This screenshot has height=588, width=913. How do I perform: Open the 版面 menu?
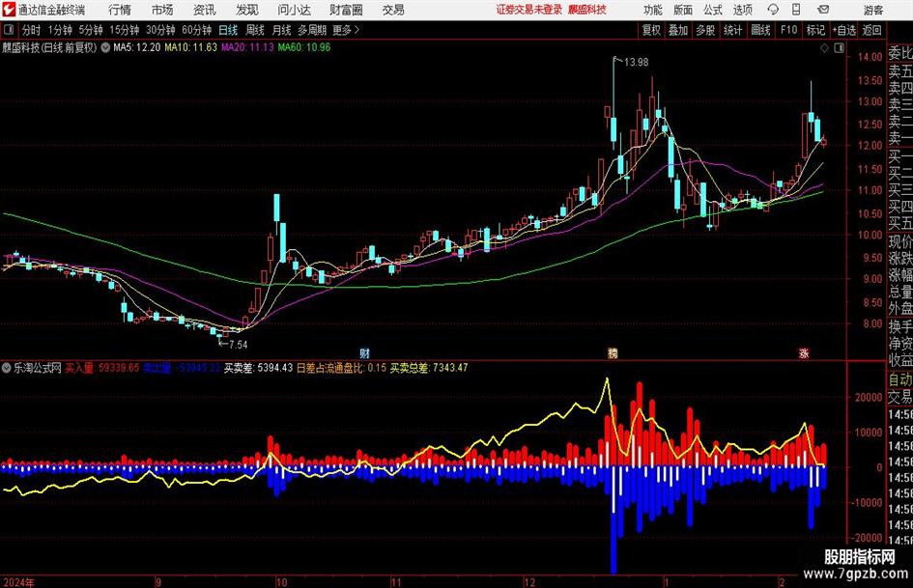pos(682,10)
